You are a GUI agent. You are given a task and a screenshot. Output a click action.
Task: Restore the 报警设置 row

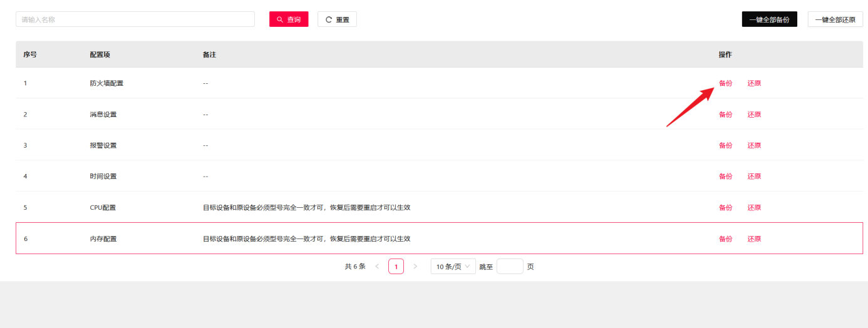click(754, 145)
